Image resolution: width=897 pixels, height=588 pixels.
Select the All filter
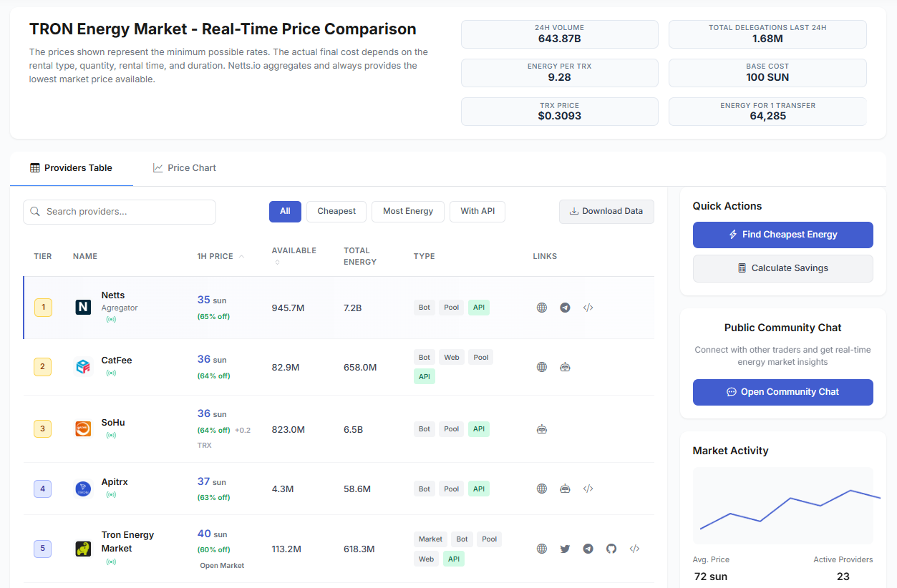(285, 211)
